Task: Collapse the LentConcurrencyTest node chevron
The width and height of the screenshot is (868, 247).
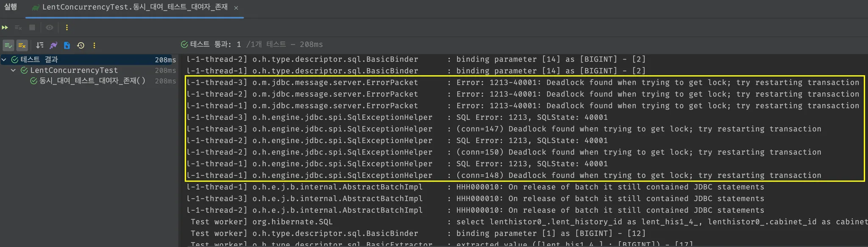Action: (14, 70)
